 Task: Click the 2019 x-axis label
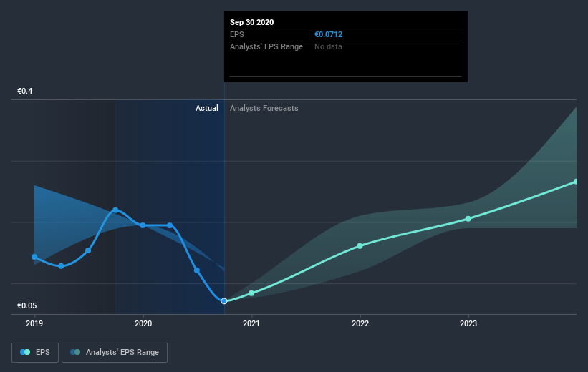[x=34, y=323]
